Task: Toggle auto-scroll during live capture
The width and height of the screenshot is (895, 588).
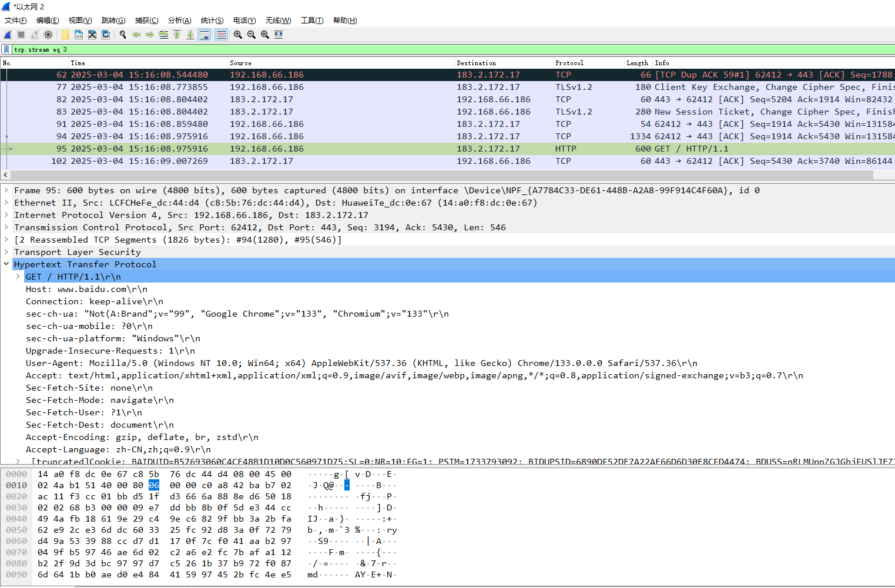Action: point(205,35)
